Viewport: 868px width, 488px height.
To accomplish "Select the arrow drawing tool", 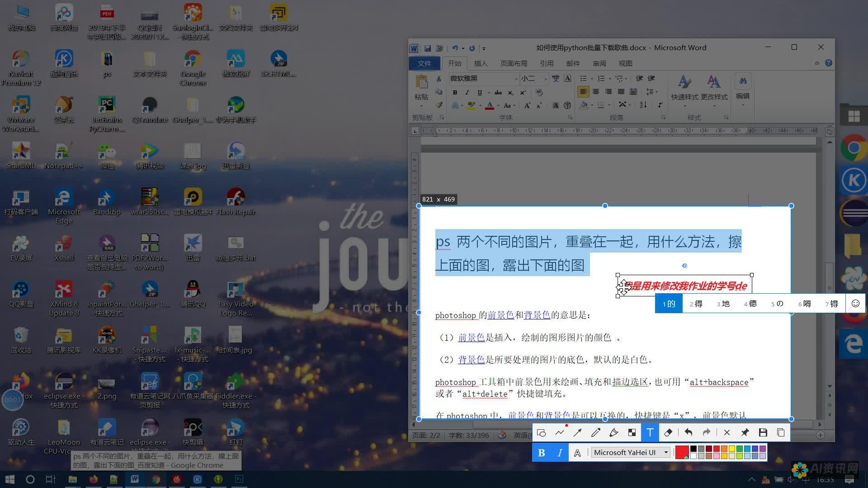I will [577, 433].
